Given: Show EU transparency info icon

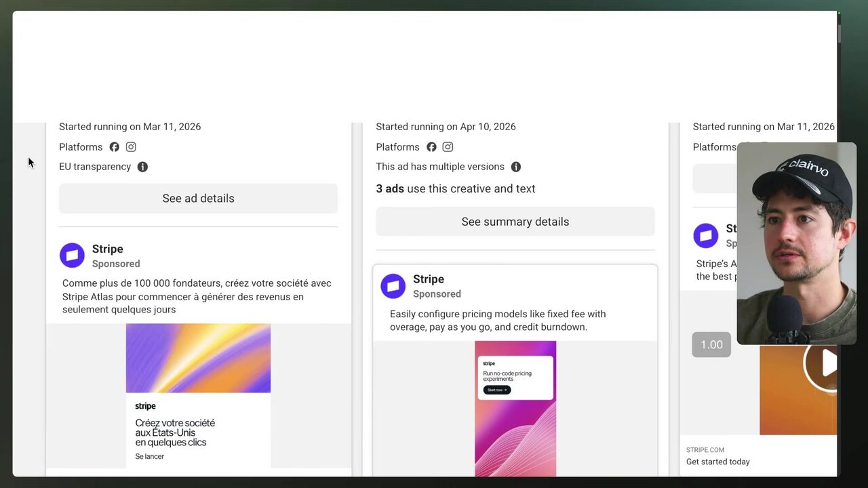Looking at the screenshot, I should [x=142, y=167].
